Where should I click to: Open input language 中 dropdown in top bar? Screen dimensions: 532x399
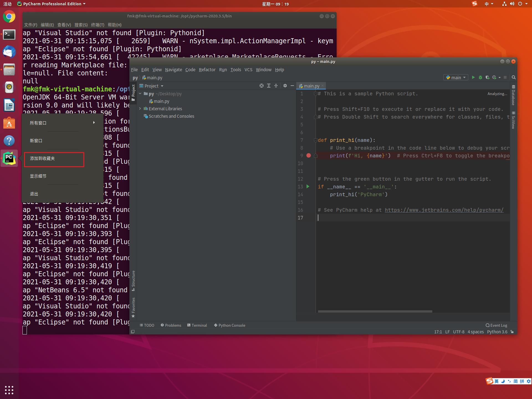tap(489, 4)
